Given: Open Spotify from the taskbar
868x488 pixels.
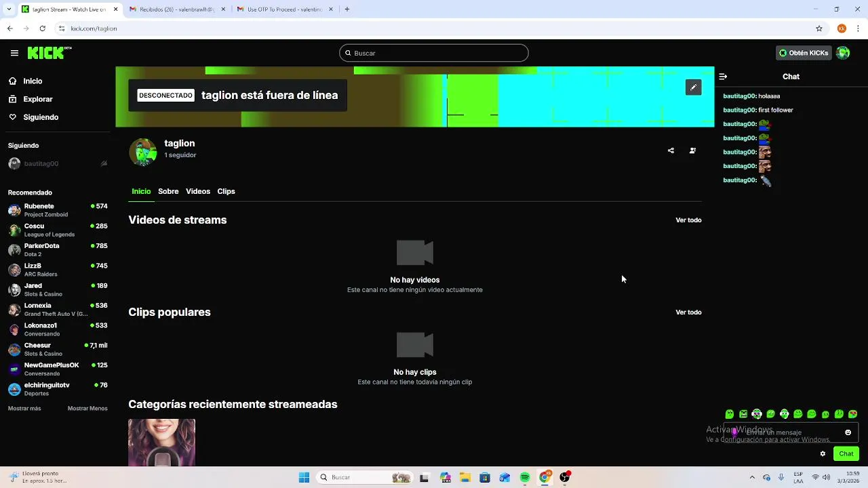Looking at the screenshot, I should (525, 478).
